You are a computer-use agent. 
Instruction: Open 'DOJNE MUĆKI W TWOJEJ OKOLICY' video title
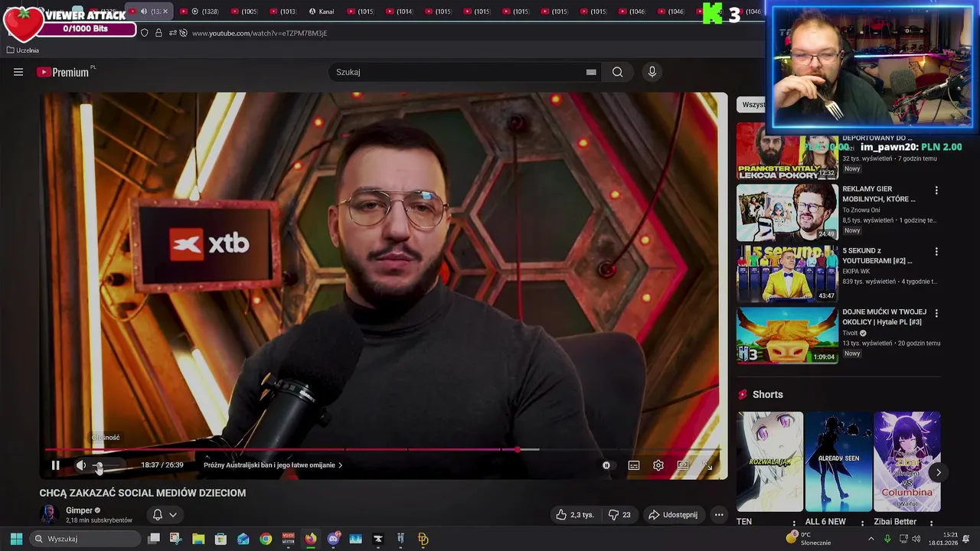coord(884,317)
